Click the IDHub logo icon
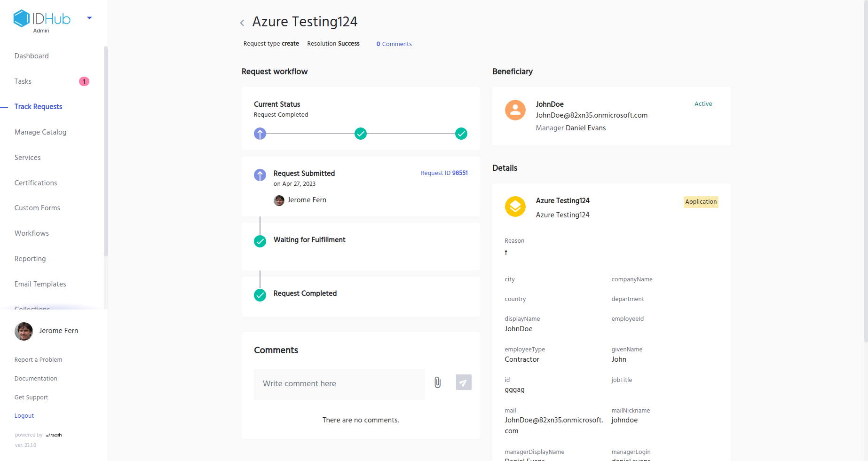The image size is (868, 461). pos(22,19)
